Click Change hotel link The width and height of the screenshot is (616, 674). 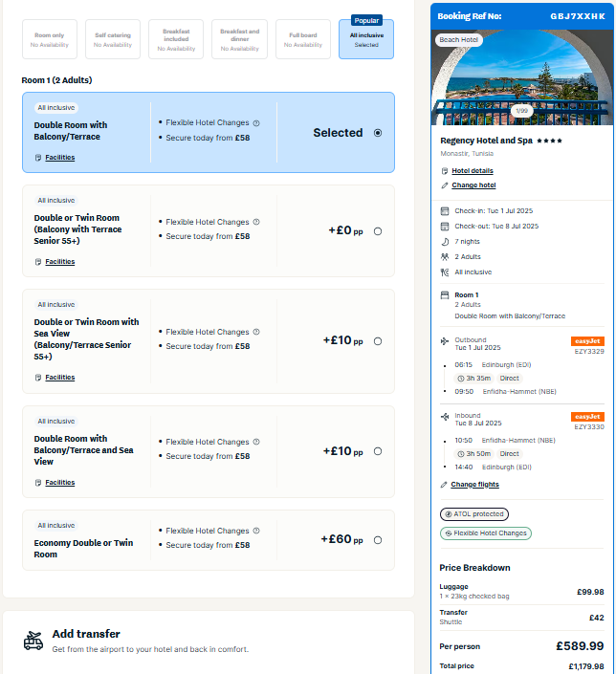(473, 185)
